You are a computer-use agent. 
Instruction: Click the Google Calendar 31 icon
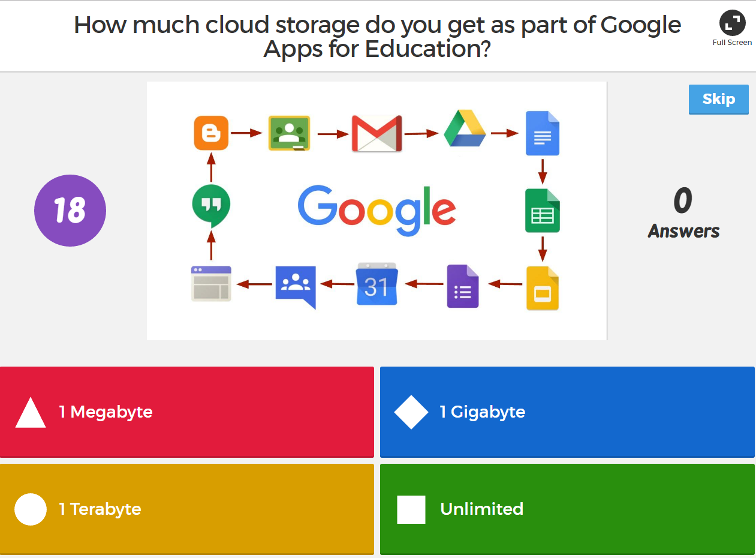pos(377,284)
